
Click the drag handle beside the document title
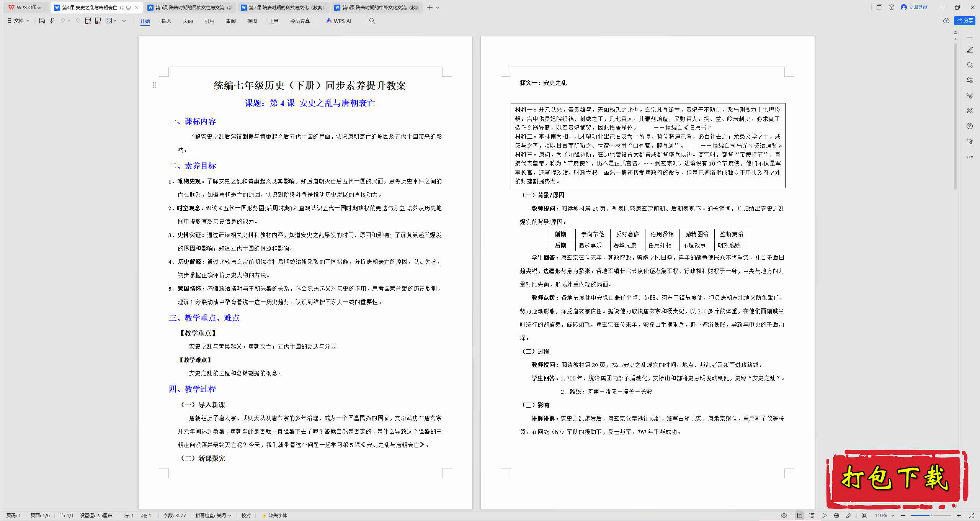coord(154,85)
